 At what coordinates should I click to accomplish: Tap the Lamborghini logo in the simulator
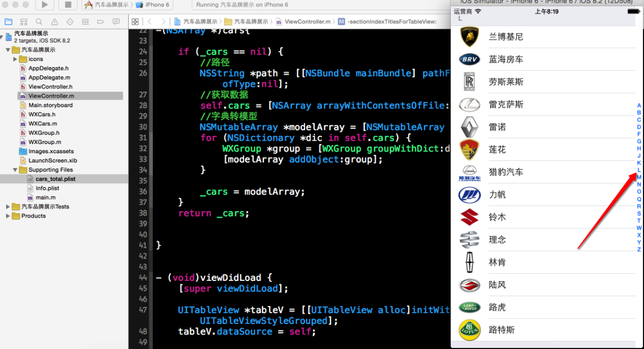tap(469, 37)
